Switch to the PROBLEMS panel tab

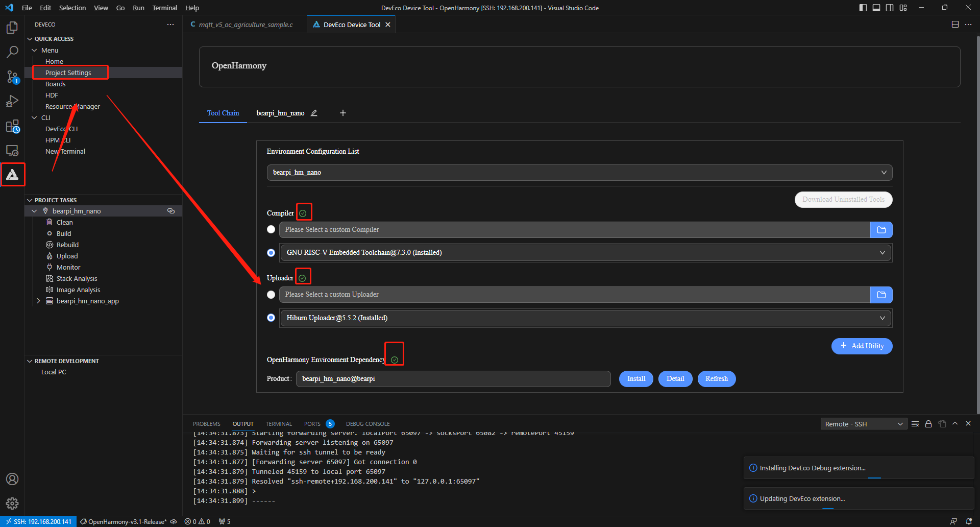tap(207, 424)
